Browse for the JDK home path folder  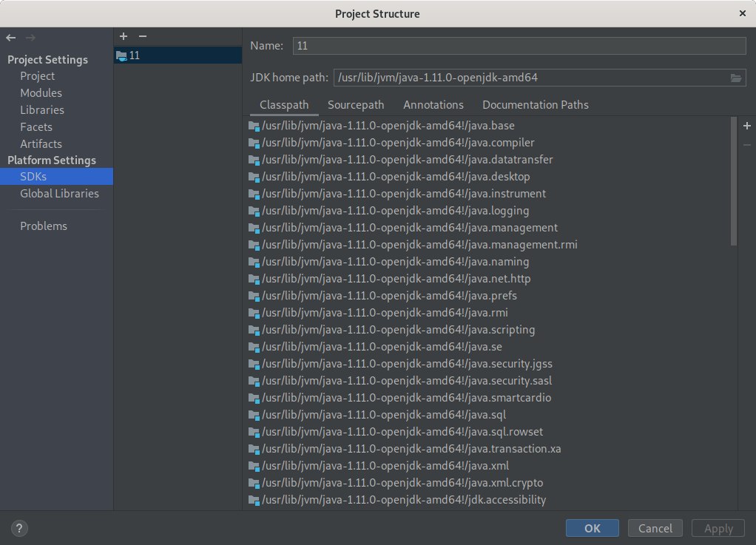(x=736, y=78)
